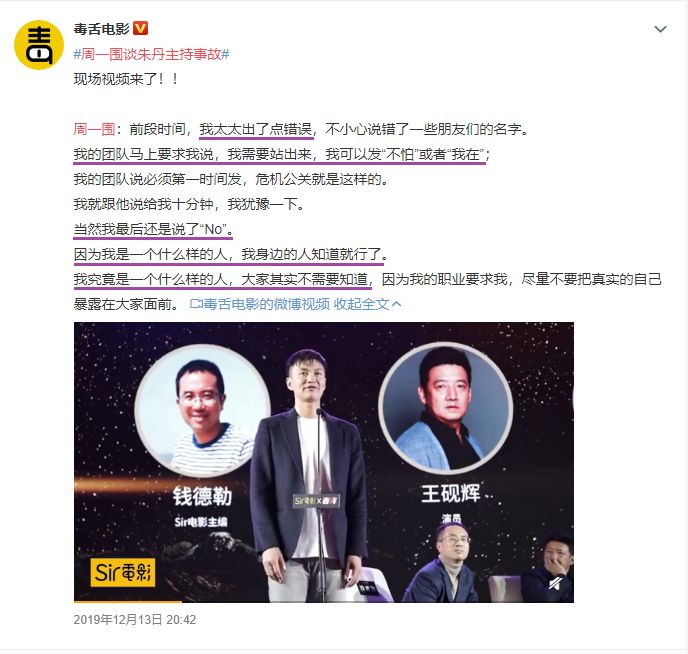The image size is (688, 654).
Task: Open the 毒舌电影 account name
Action: (x=101, y=29)
